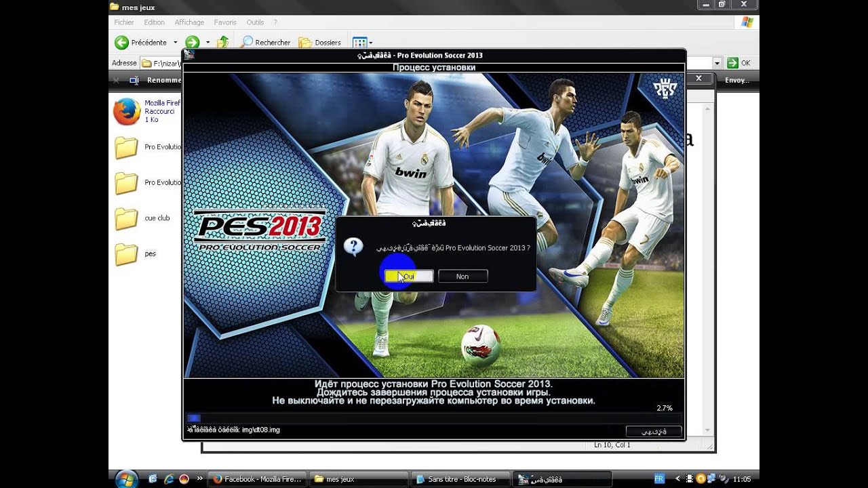The height and width of the screenshot is (488, 868).
Task: Confirm with the Oui button in dialog
Action: [409, 277]
